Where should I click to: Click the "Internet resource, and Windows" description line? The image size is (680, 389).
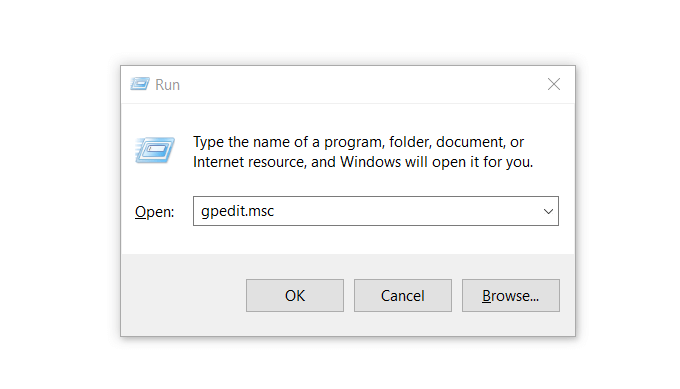click(x=297, y=162)
